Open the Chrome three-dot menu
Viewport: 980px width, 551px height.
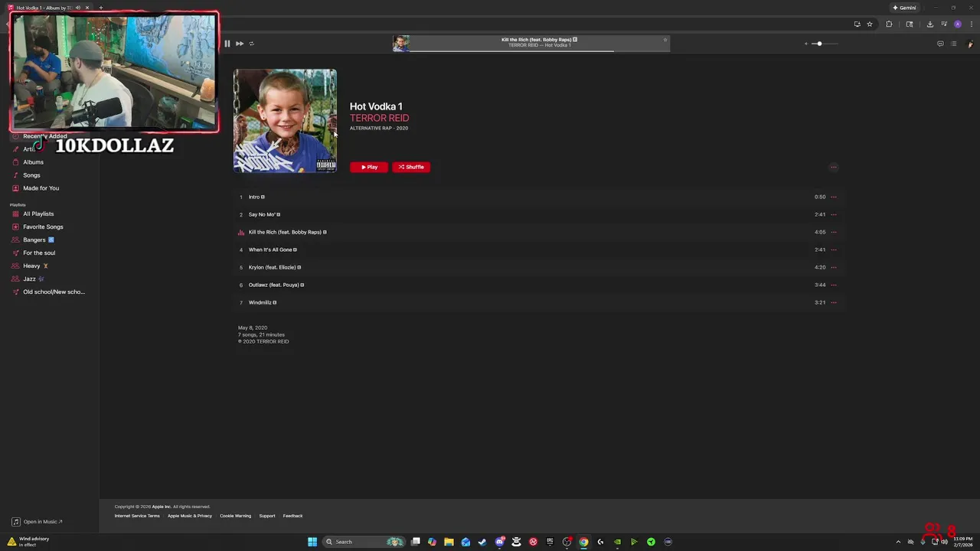click(970, 24)
